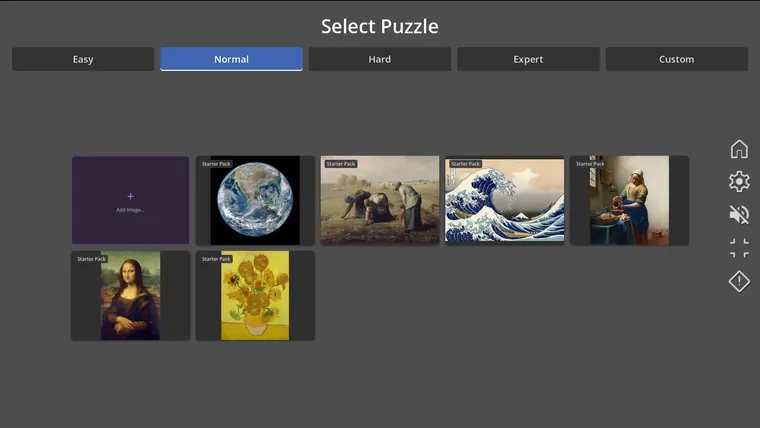The height and width of the screenshot is (428, 760).
Task: Click the plus Add Image icon
Action: pos(130,196)
